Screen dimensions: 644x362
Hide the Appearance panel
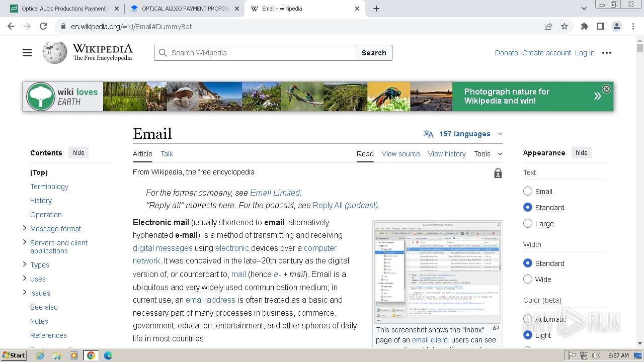coord(582,153)
